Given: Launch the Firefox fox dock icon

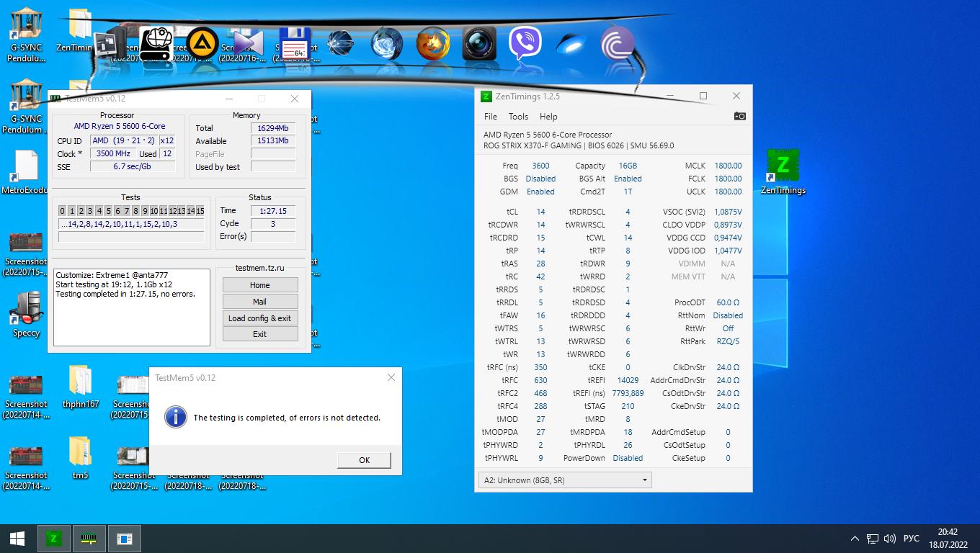Looking at the screenshot, I should click(433, 43).
